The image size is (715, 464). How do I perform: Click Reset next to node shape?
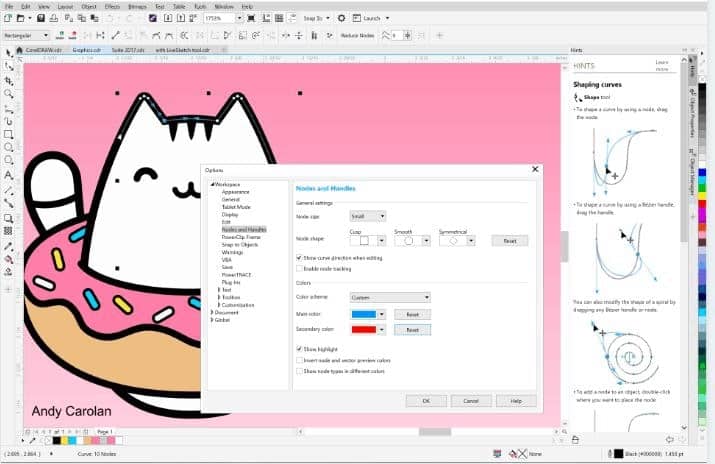click(510, 241)
